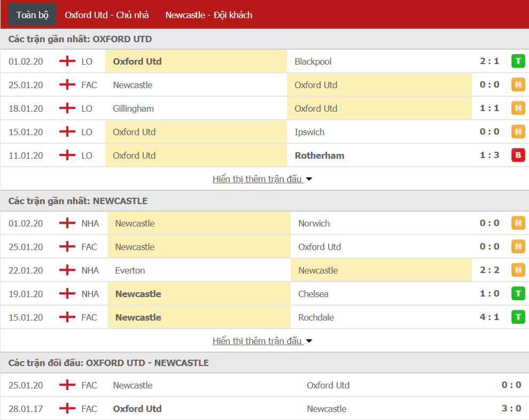Image resolution: width=529 pixels, height=420 pixels.
Task: Click 'Các trận gần nhất: NEWCASTLE' header
Action: click(78, 201)
